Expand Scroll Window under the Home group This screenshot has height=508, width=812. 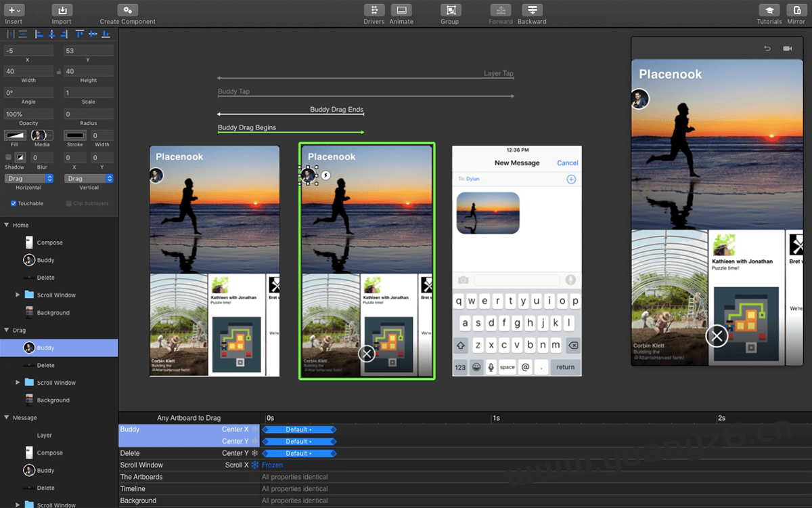tap(17, 295)
